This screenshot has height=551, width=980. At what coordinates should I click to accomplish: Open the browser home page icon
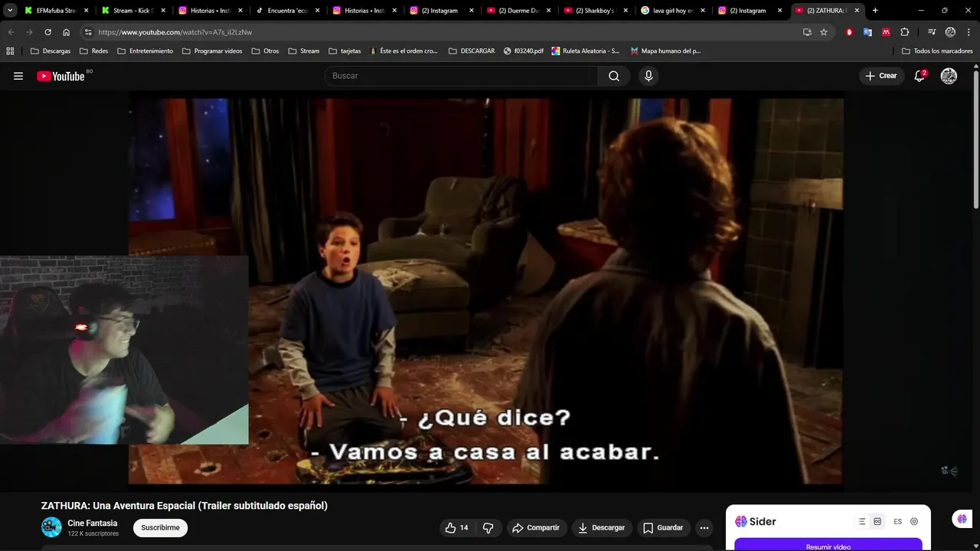[x=66, y=32]
